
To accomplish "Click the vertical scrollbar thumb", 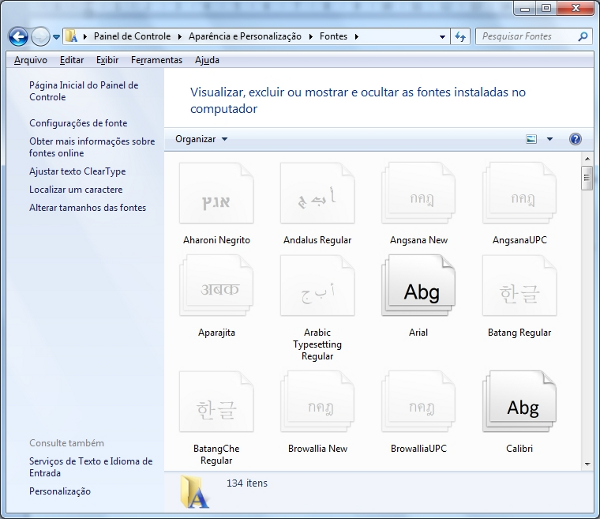I will pos(586,178).
